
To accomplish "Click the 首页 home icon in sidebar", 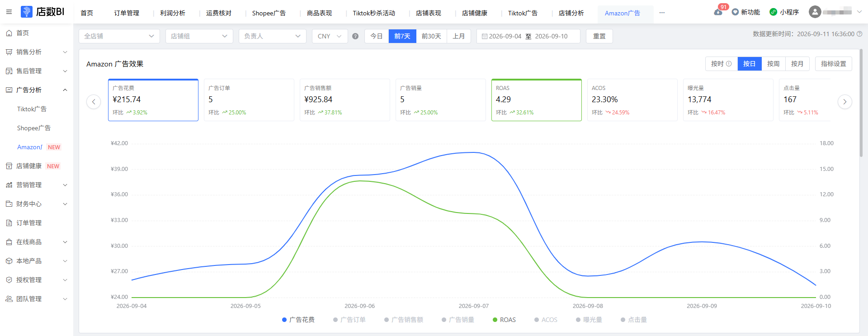I will pos(9,33).
